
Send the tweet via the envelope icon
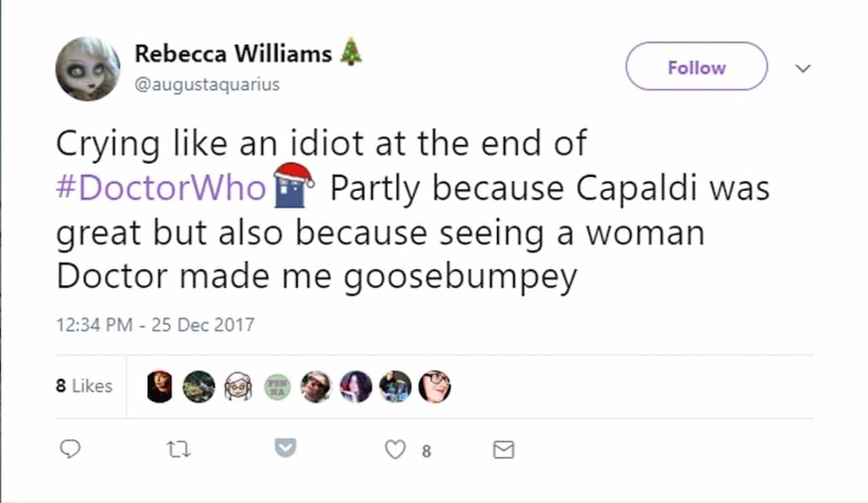503,449
